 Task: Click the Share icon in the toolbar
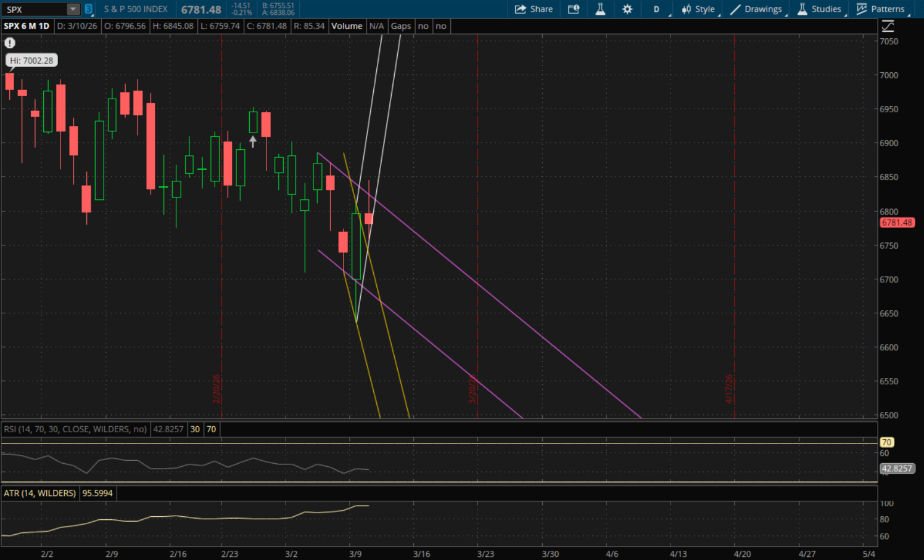pos(534,9)
